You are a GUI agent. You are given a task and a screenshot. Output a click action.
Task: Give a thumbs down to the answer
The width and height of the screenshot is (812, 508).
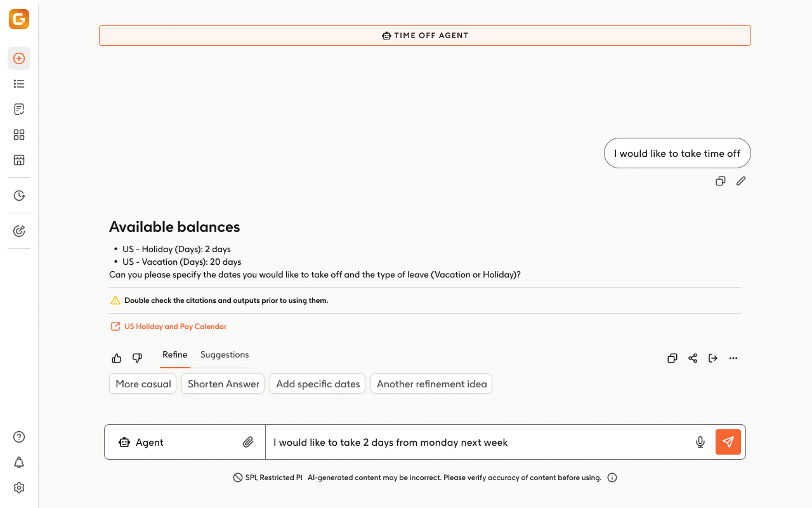(x=137, y=358)
